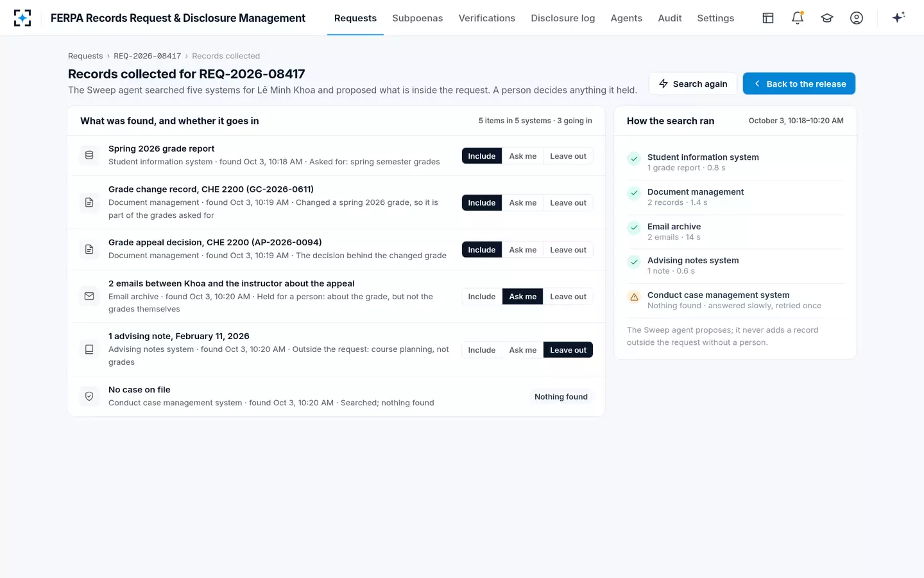Set Spring 2026 grade report to Leave out
924x578 pixels.
[568, 156]
